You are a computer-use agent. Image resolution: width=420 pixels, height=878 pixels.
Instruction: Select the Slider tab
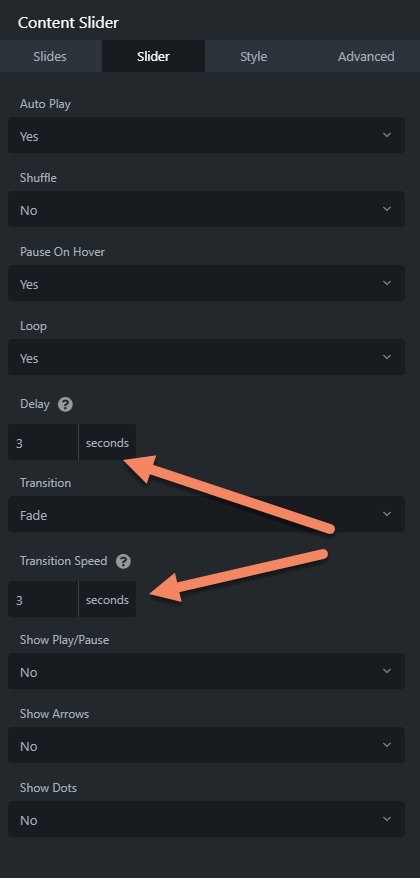click(x=153, y=56)
